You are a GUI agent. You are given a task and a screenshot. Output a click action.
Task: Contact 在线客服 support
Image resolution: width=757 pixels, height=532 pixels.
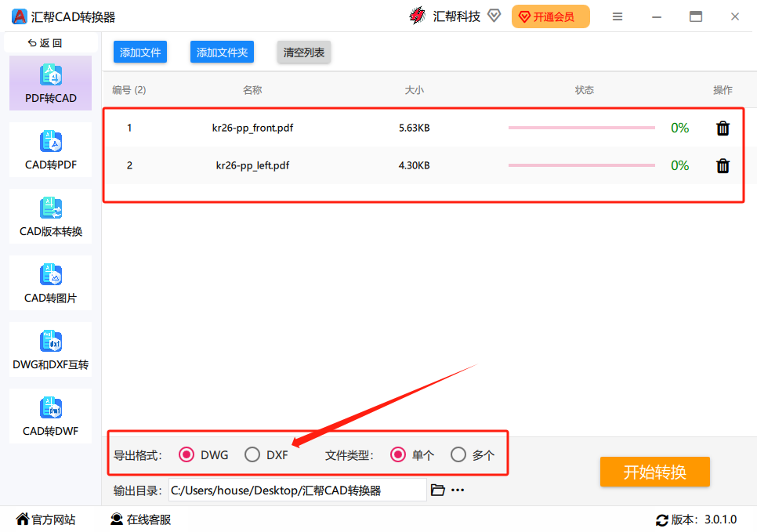tap(140, 519)
